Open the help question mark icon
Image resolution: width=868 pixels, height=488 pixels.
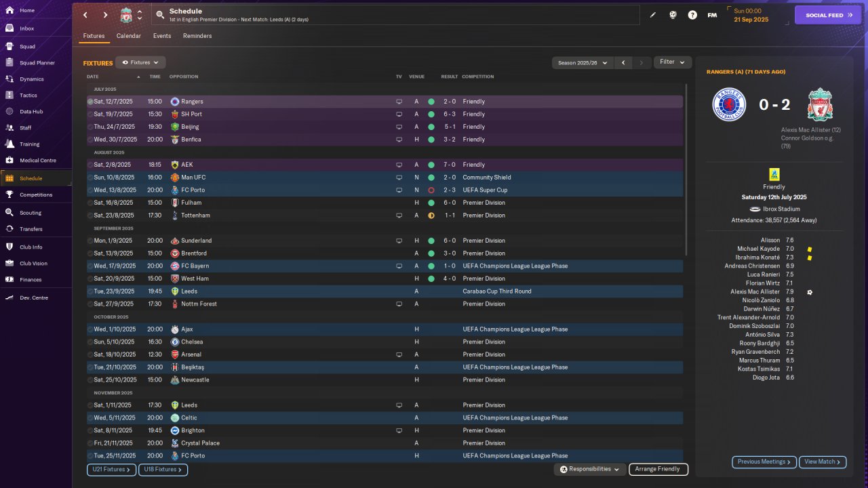pyautogui.click(x=692, y=15)
